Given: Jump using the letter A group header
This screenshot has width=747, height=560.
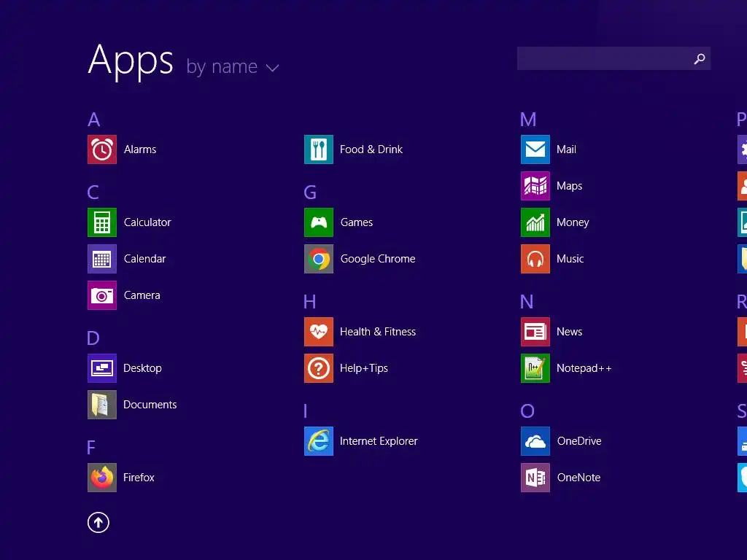Looking at the screenshot, I should (94, 120).
